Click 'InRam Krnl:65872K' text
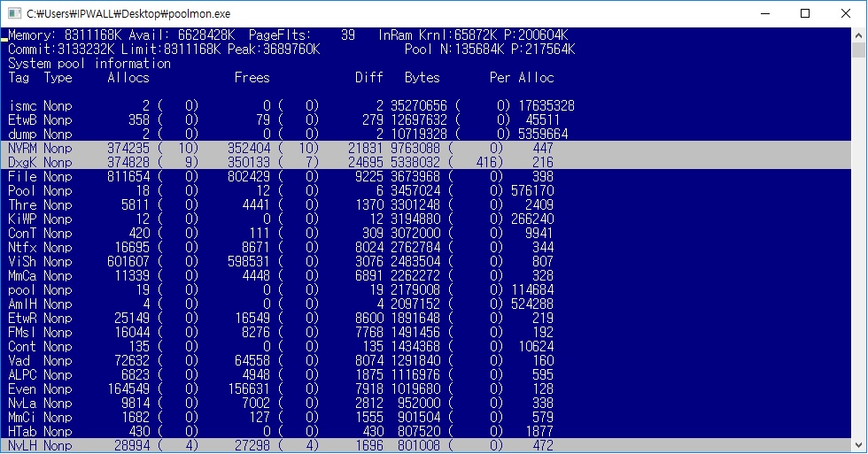 438,35
